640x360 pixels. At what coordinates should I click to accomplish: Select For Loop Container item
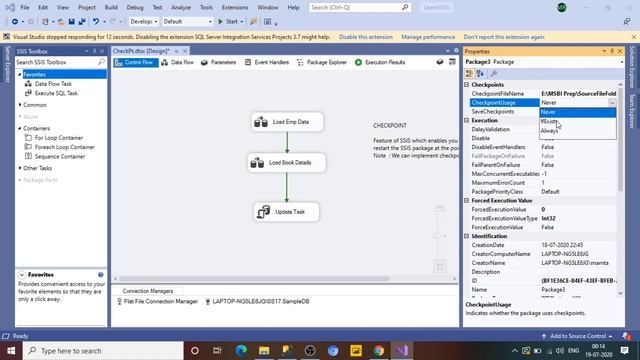59,138
